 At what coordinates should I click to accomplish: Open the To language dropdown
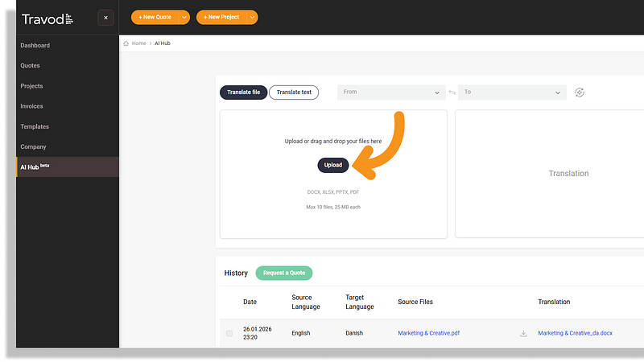pyautogui.click(x=512, y=93)
